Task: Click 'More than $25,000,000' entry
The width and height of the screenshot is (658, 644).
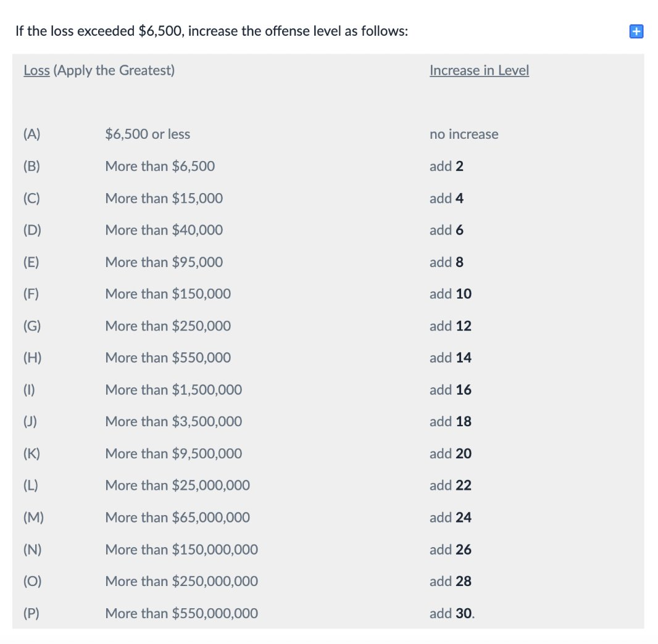Action: (x=178, y=485)
